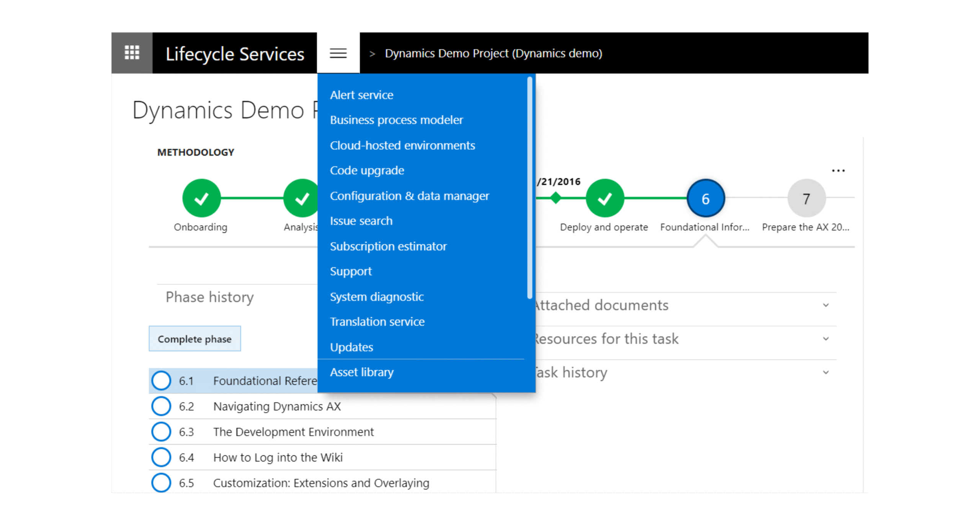980x525 pixels.
Task: Click the Complete phase button
Action: coord(194,339)
